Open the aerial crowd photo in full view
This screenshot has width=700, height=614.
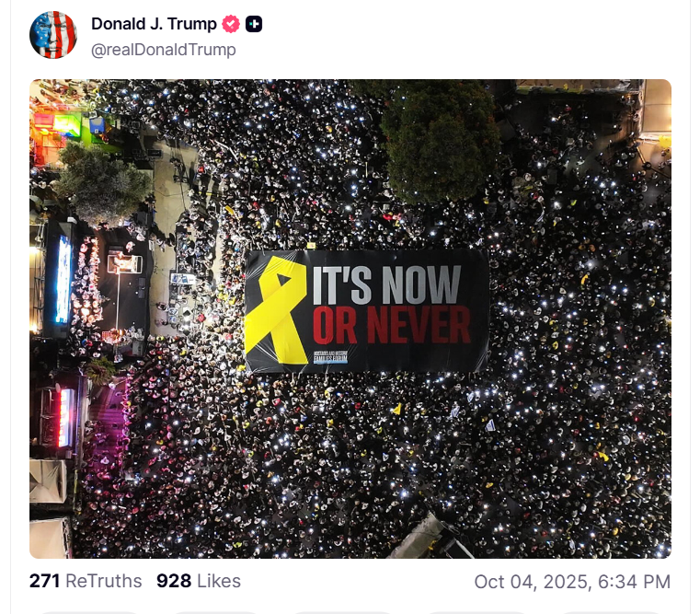coord(350,319)
